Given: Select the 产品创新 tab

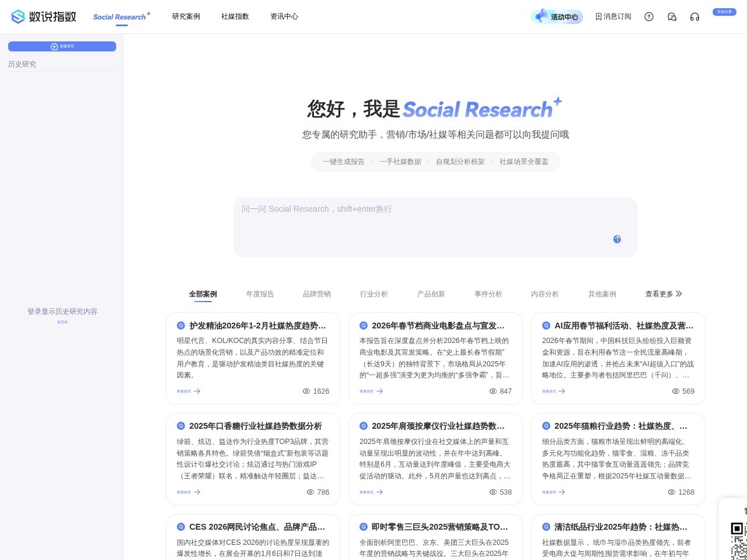Looking at the screenshot, I should (x=431, y=294).
